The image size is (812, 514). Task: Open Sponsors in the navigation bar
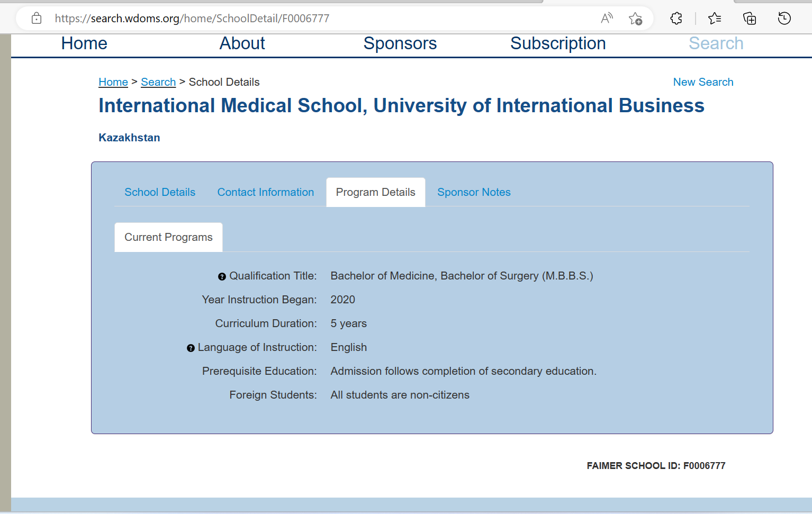click(400, 43)
